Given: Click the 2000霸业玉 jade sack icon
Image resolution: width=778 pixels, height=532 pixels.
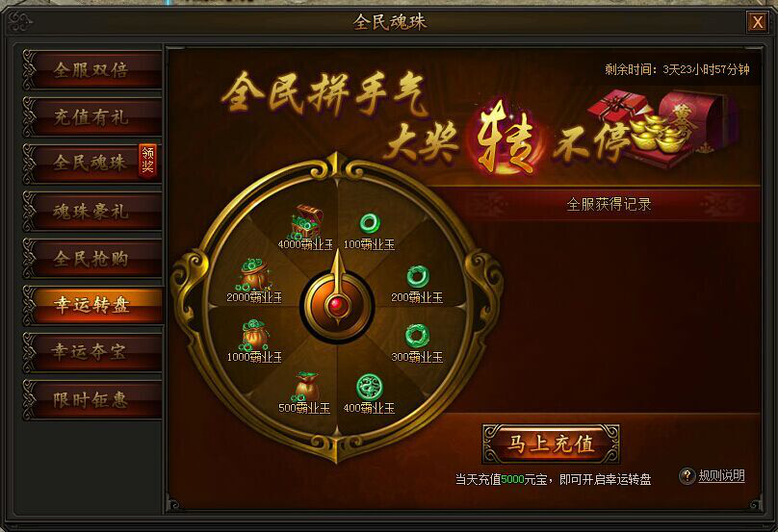Looking at the screenshot, I should [x=255, y=274].
